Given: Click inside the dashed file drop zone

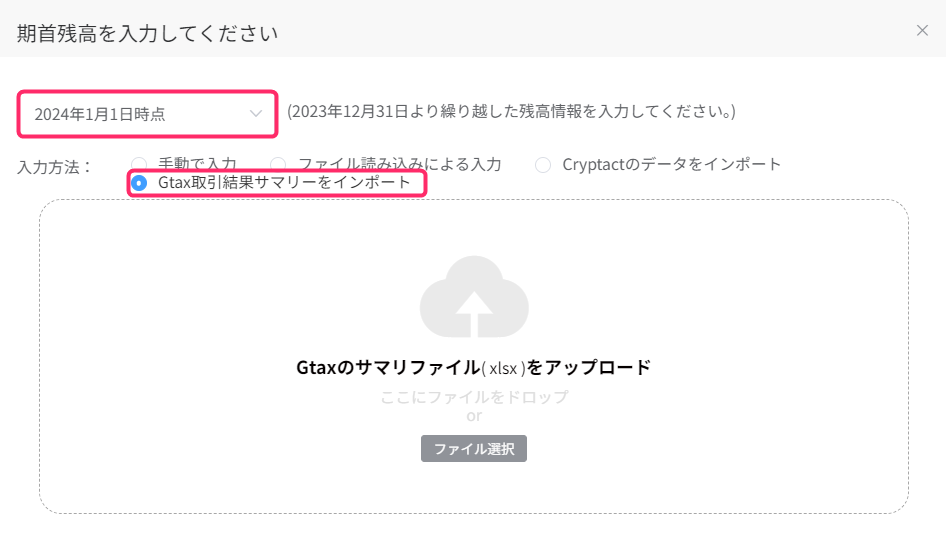Looking at the screenshot, I should click(474, 357).
